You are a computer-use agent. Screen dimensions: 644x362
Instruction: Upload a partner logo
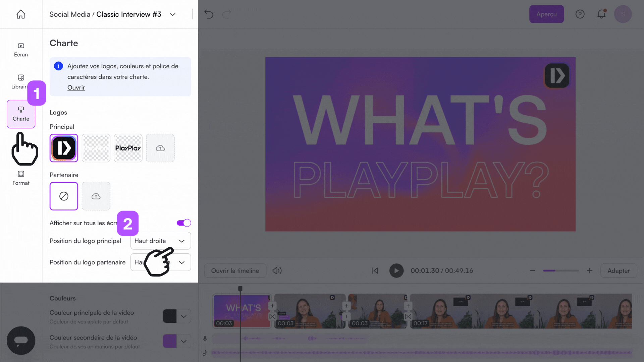coord(96,196)
